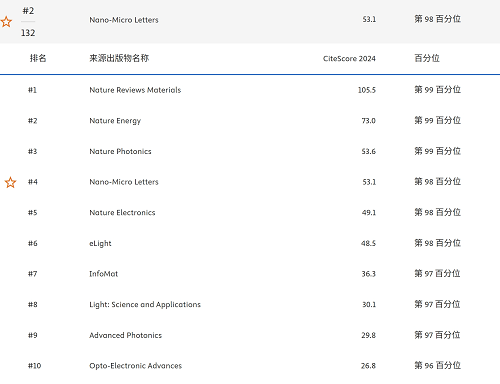500x384 pixels.
Task: Select the CiteScore value 49.1
Action: point(369,213)
